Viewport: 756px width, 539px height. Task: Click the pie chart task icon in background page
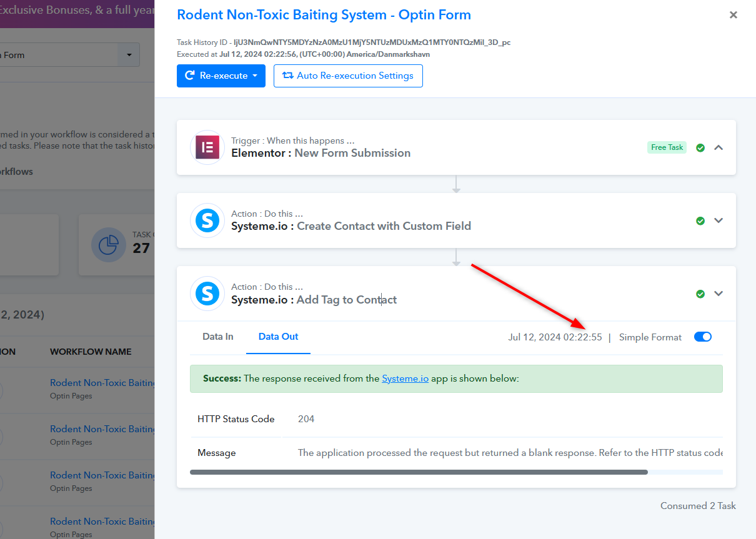(x=109, y=245)
